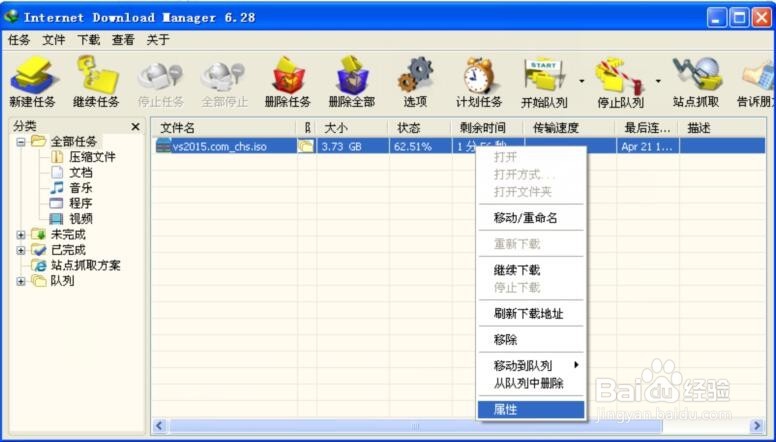Click the 继续任务 toolbar icon

click(x=97, y=75)
